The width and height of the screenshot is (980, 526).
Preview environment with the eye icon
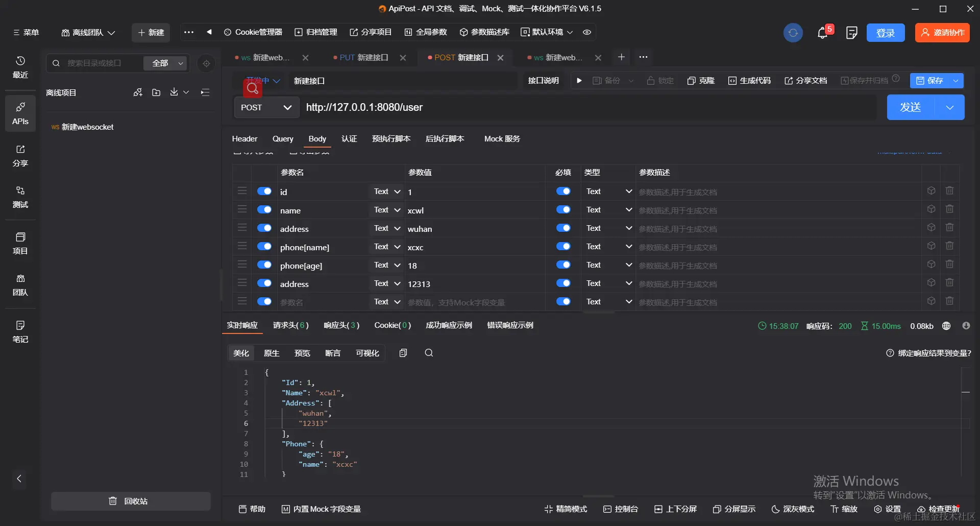[x=587, y=32]
